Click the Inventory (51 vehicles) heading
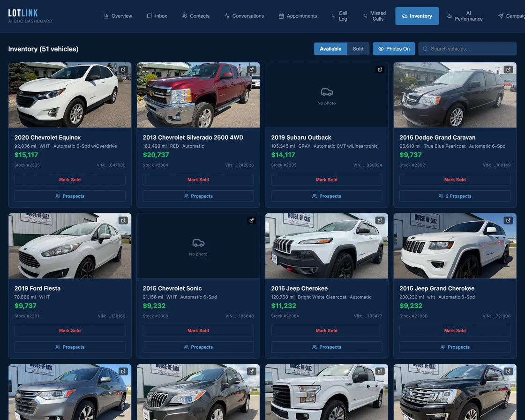This screenshot has width=525, height=420. (x=43, y=49)
